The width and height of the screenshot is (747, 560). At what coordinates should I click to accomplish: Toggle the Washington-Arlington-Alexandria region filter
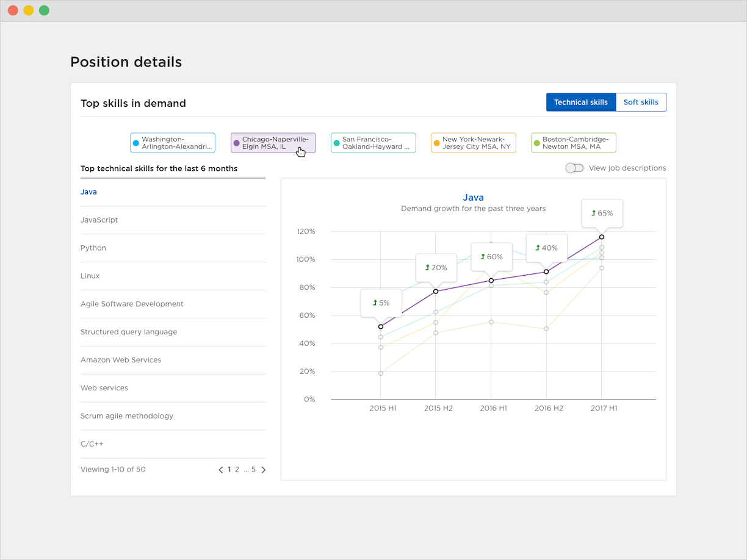click(173, 143)
